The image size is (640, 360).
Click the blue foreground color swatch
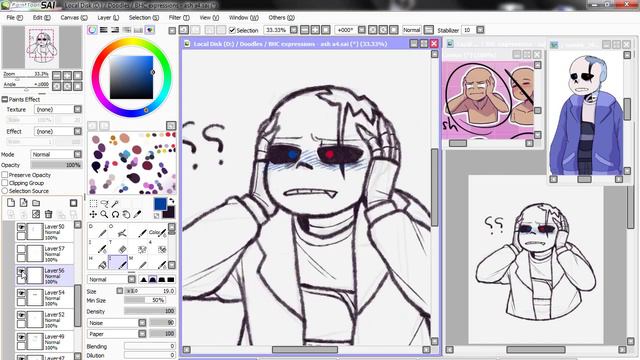tap(160, 204)
